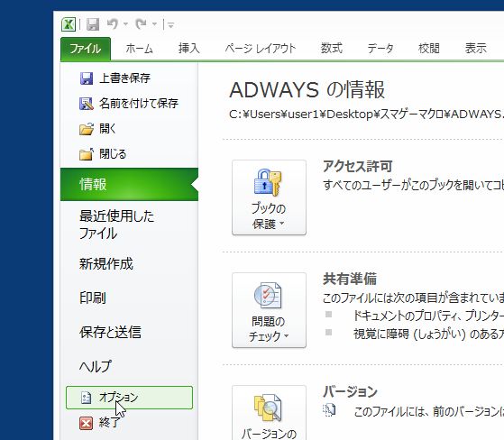Click the Save floppy icon in quick access toolbar

tap(93, 24)
